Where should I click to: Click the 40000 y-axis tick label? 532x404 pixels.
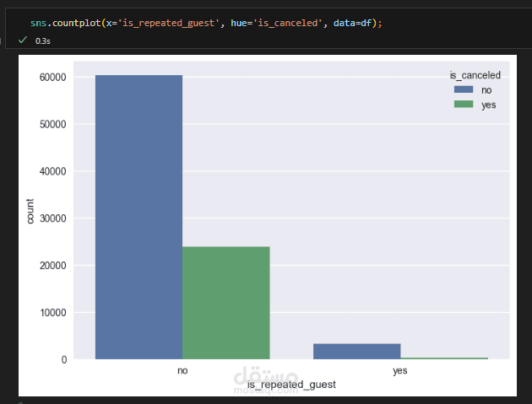pos(53,171)
